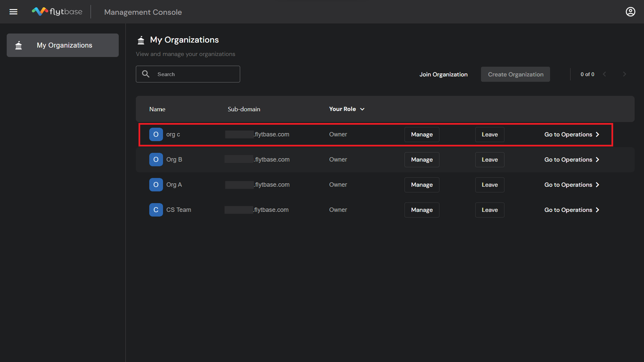
Task: Open the user account profile icon
Action: (x=630, y=12)
